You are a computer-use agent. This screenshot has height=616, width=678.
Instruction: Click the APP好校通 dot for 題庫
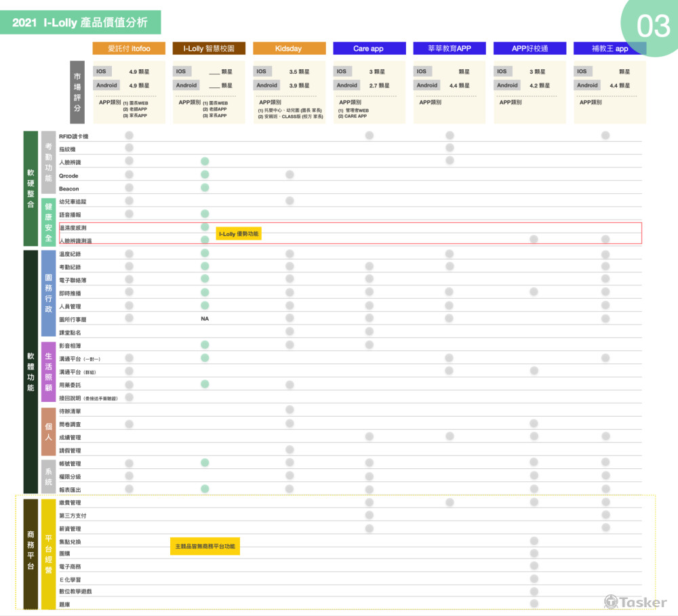pos(534,603)
